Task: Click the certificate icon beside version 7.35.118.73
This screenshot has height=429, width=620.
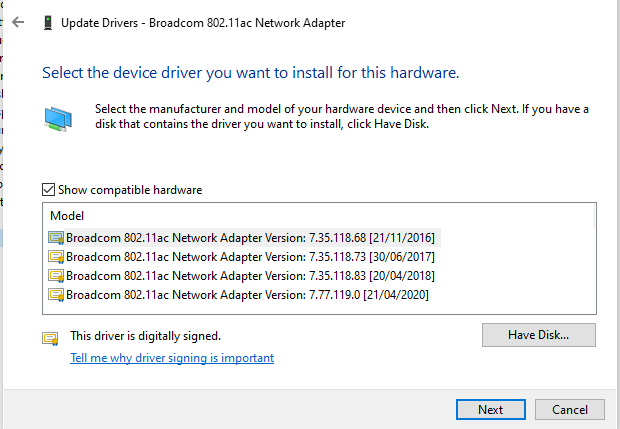Action: [x=56, y=257]
